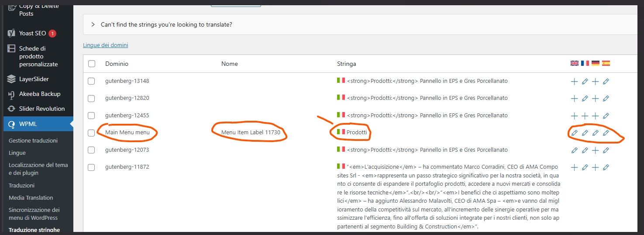Add English translation for gutenberg-11872 string
This screenshot has height=235, width=644.
(x=574, y=167)
